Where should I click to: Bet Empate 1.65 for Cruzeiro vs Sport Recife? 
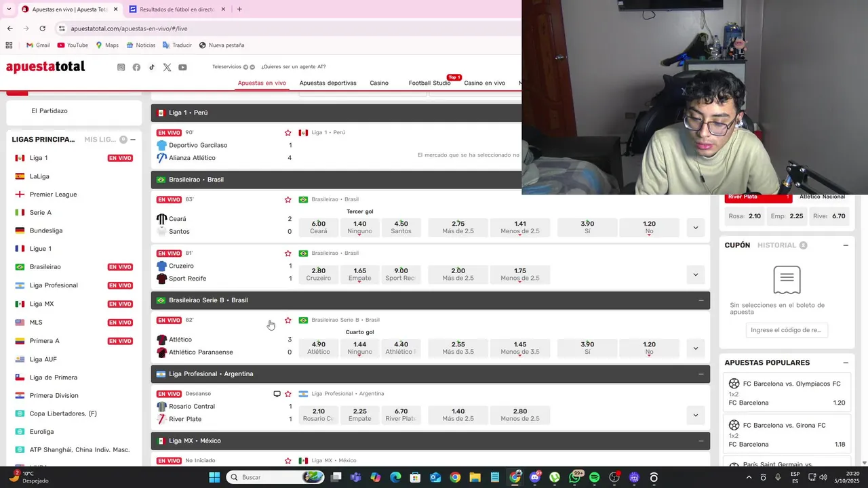pyautogui.click(x=359, y=274)
